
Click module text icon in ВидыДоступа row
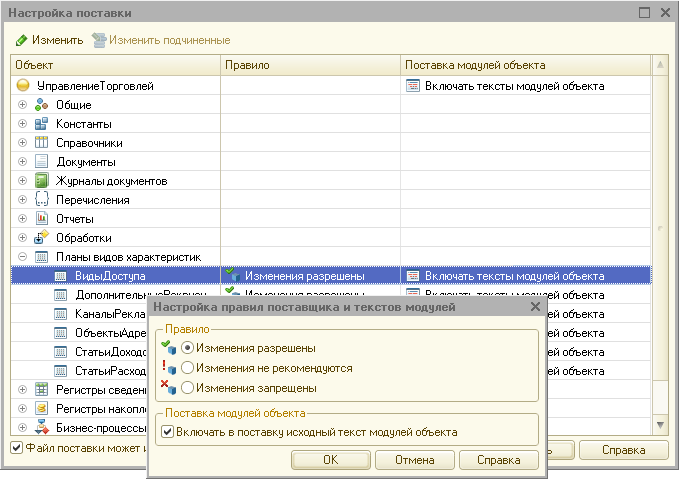(413, 276)
